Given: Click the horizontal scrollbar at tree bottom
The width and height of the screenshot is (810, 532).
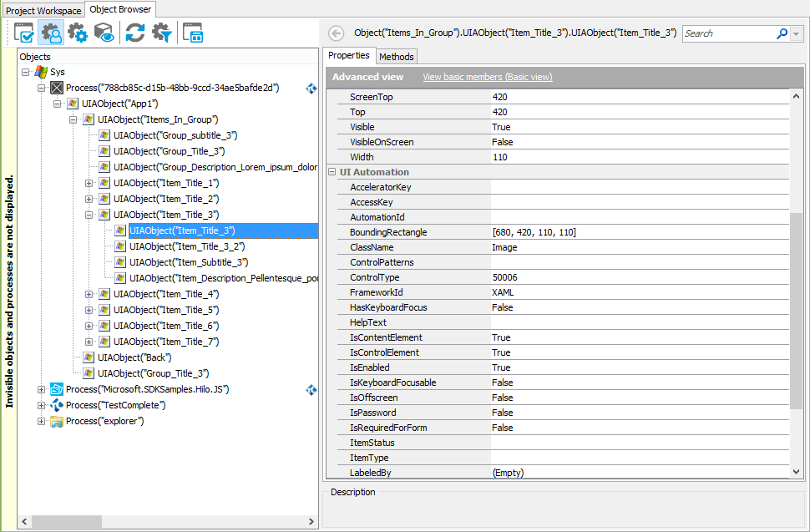Looking at the screenshot, I should point(67,522).
